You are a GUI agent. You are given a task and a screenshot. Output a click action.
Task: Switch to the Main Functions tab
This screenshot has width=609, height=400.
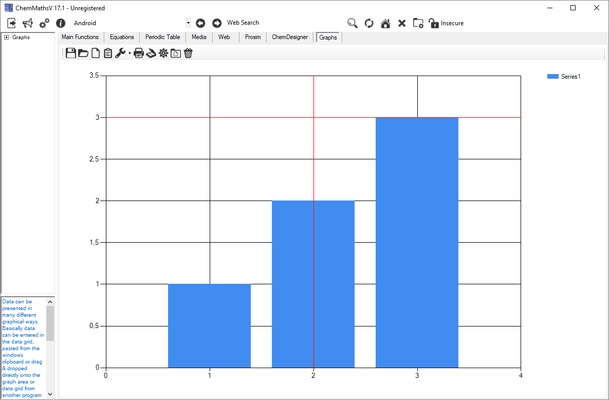[80, 37]
